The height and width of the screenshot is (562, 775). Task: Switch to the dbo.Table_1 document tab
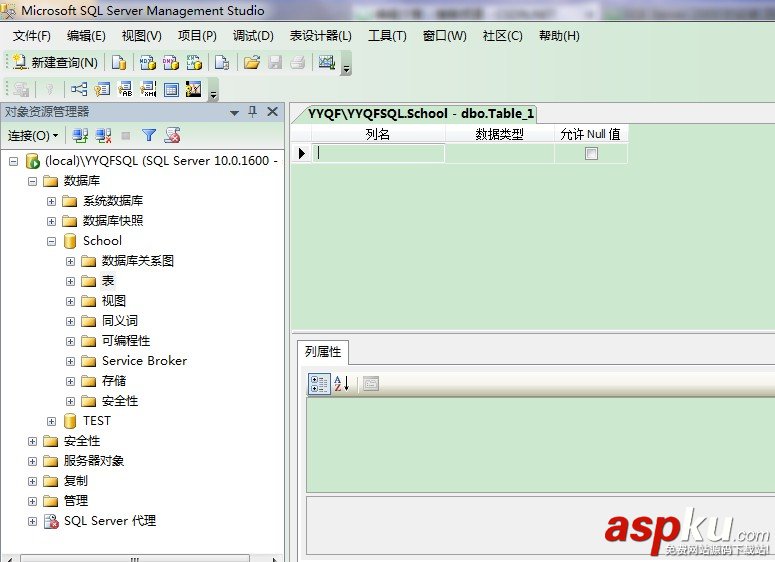pos(420,114)
